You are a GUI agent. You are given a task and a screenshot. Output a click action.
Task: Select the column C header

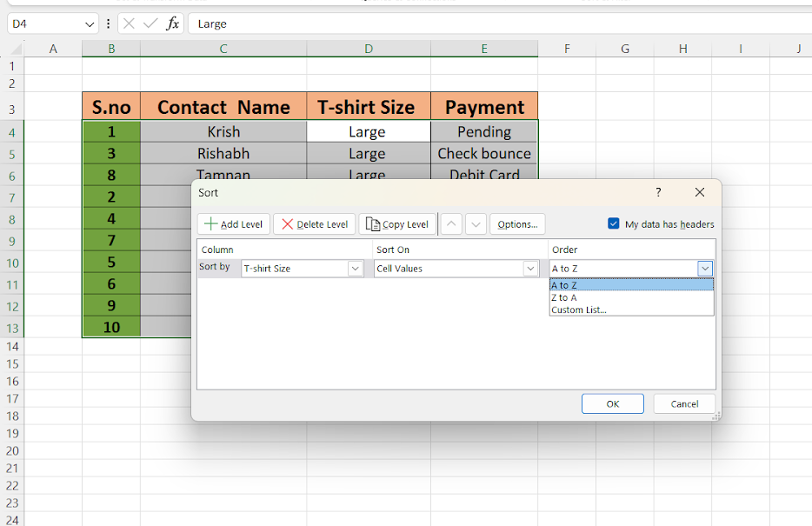point(223,49)
